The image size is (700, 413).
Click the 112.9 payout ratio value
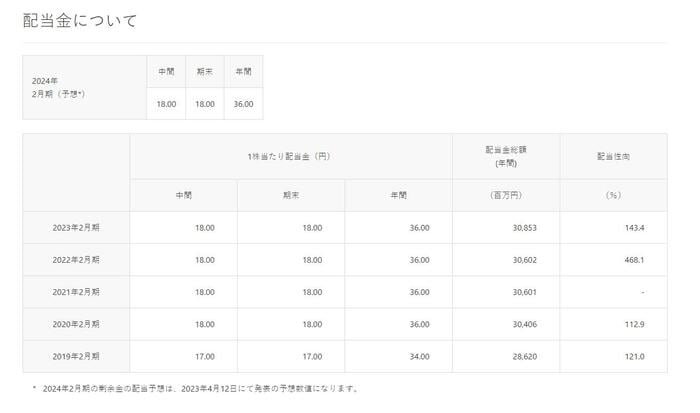pos(632,324)
